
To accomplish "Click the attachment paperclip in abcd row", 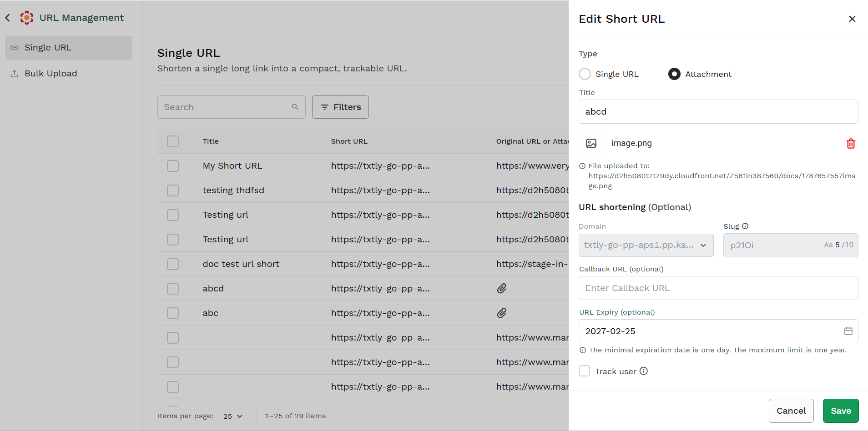I will point(501,288).
